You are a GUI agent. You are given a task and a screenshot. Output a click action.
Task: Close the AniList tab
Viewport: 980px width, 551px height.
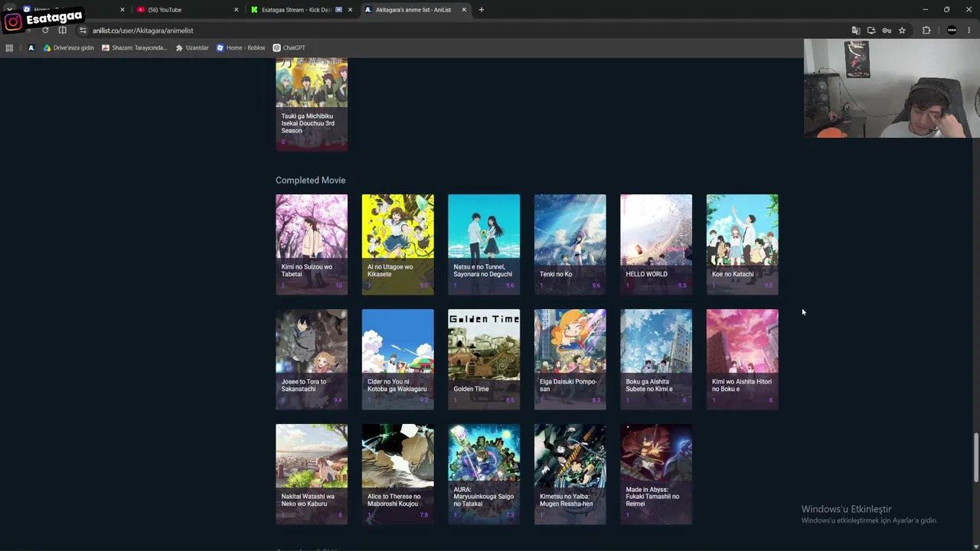point(464,10)
